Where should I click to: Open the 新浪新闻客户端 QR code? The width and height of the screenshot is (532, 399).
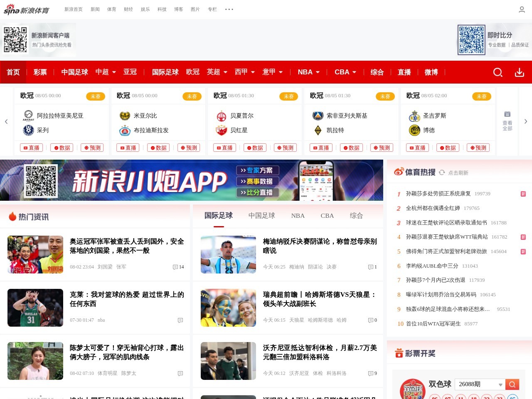(15, 40)
